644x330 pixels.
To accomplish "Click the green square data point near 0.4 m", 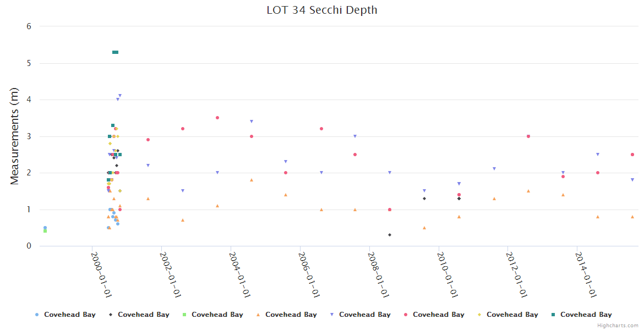I will tap(45, 231).
